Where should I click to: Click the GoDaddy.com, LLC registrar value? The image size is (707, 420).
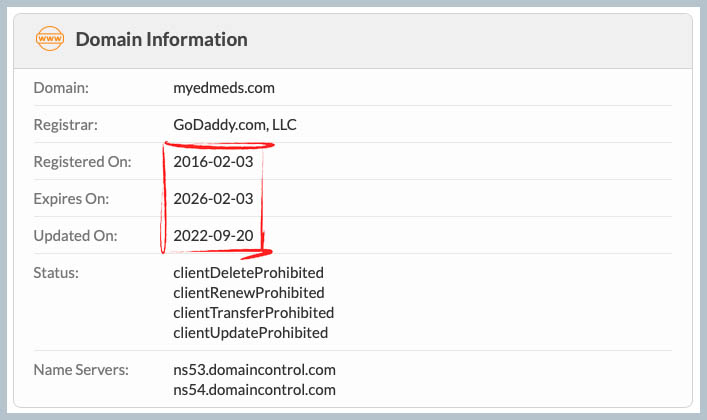pos(235,125)
